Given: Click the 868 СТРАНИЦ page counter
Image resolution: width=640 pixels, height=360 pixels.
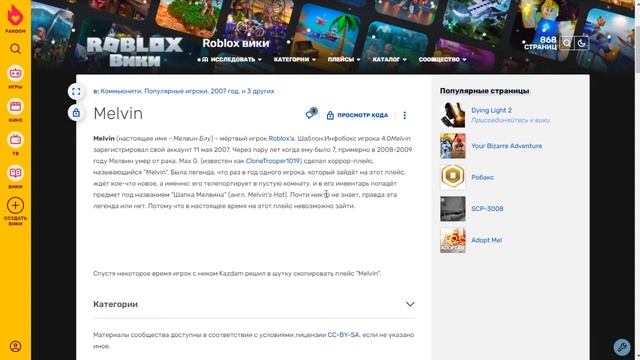Looking at the screenshot, I should pos(540,43).
